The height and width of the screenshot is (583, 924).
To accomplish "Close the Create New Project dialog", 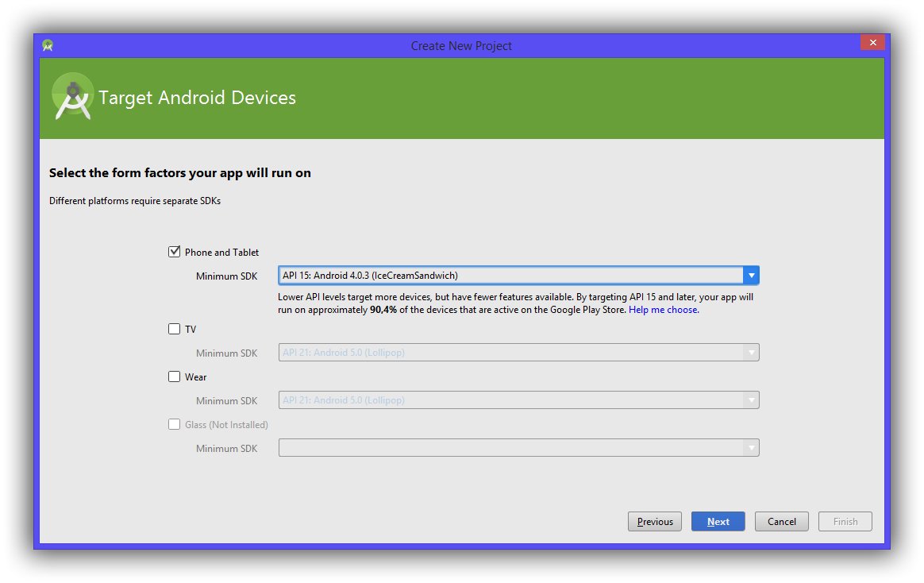I will click(872, 42).
